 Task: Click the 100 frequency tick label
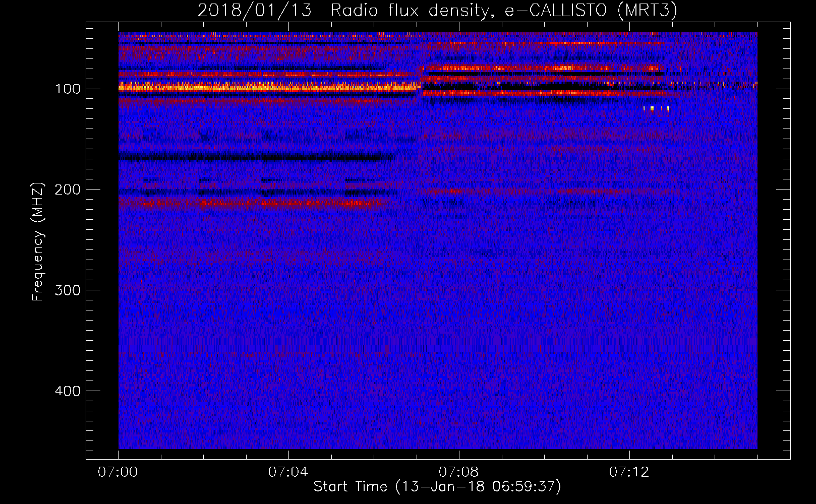[68, 89]
